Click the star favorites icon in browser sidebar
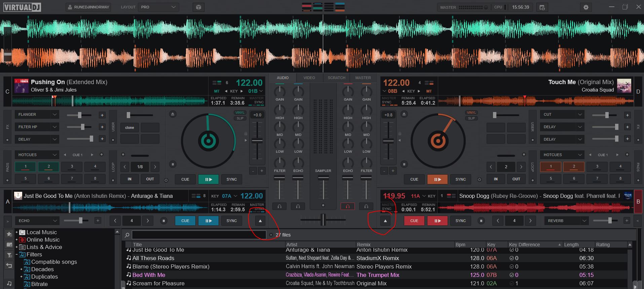This screenshot has width=644, height=289. coord(9,234)
